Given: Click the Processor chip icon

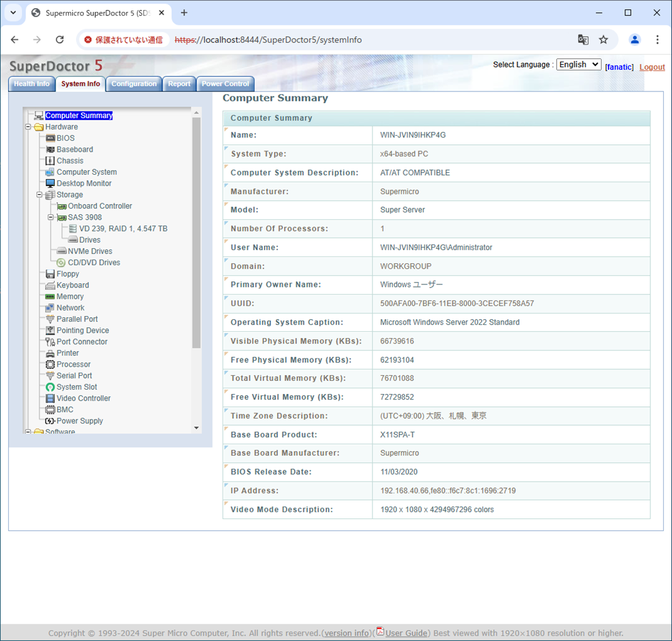Looking at the screenshot, I should click(50, 365).
